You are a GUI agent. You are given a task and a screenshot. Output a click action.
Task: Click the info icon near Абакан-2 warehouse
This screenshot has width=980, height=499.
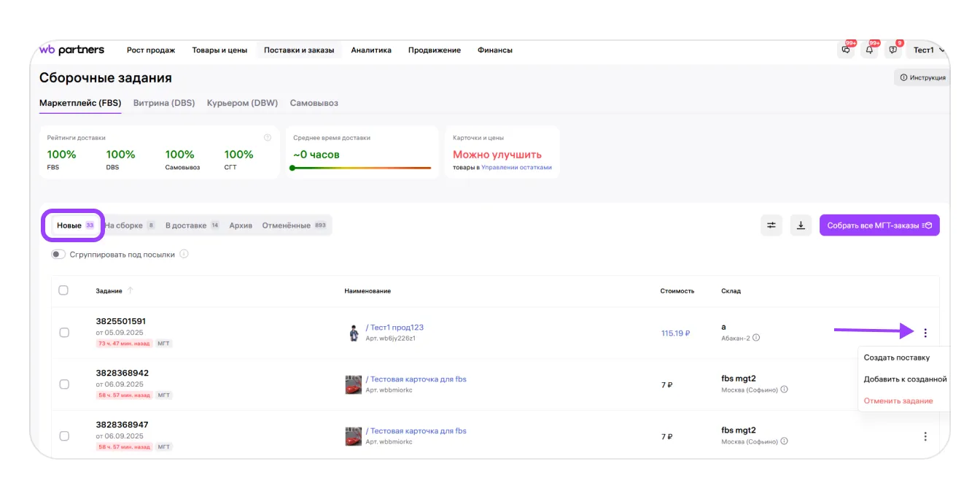(x=756, y=338)
